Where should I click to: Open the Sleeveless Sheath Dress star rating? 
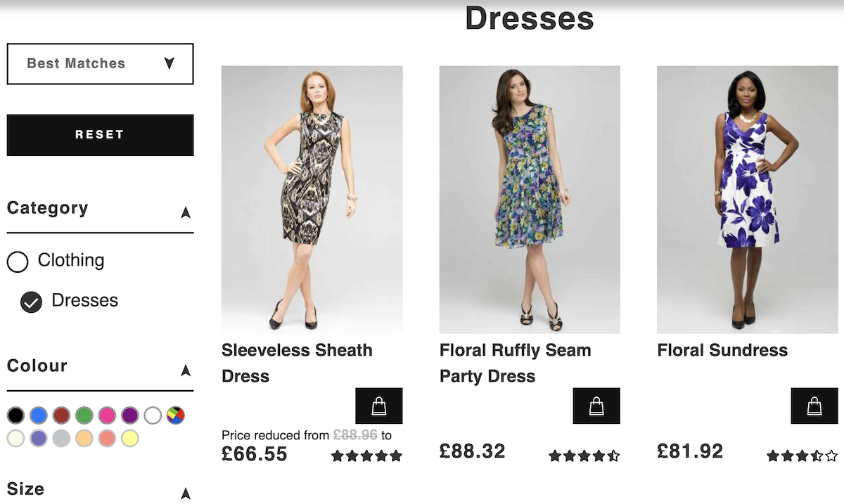366,455
